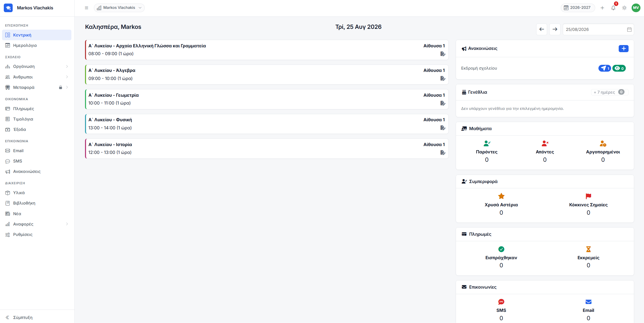The width and height of the screenshot is (644, 323).
Task: Toggle the sidebar hamburger menu
Action: pos(87,8)
